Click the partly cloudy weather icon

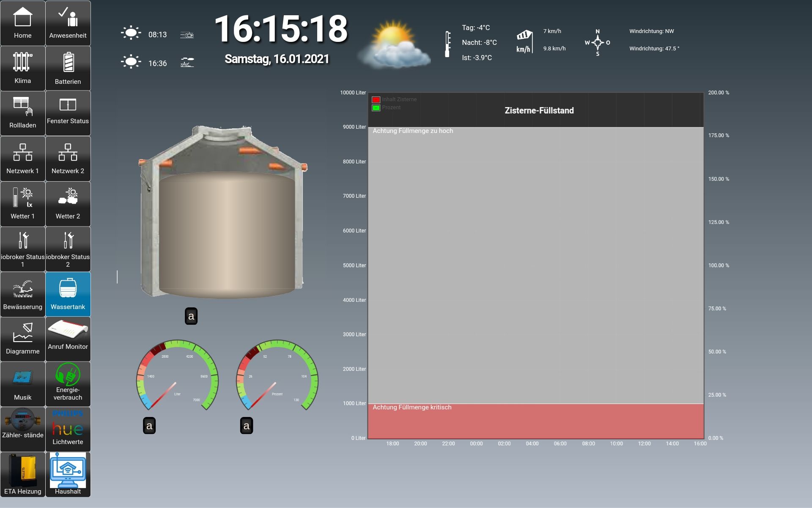tap(394, 44)
